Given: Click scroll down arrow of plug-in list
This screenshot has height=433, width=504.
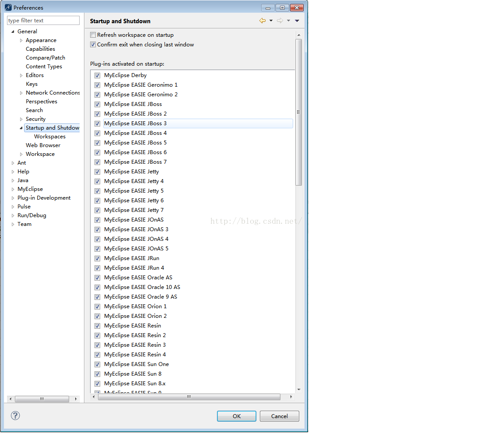Looking at the screenshot, I should coord(299,390).
